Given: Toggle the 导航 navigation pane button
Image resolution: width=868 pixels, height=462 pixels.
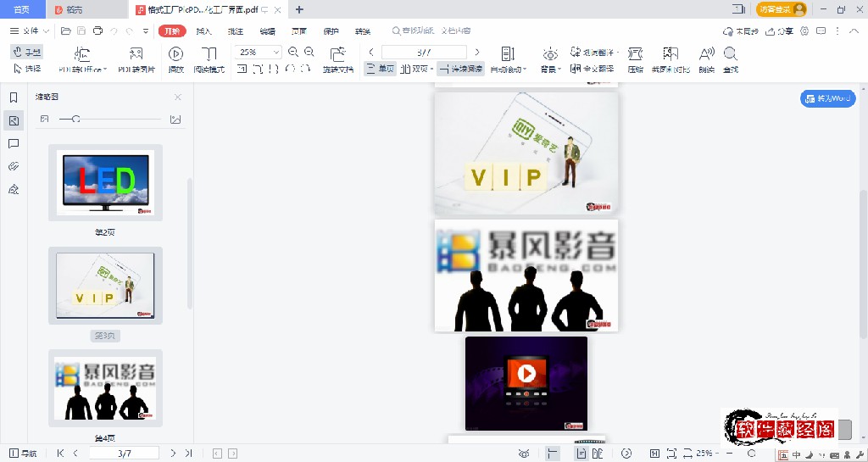Looking at the screenshot, I should click(23, 454).
